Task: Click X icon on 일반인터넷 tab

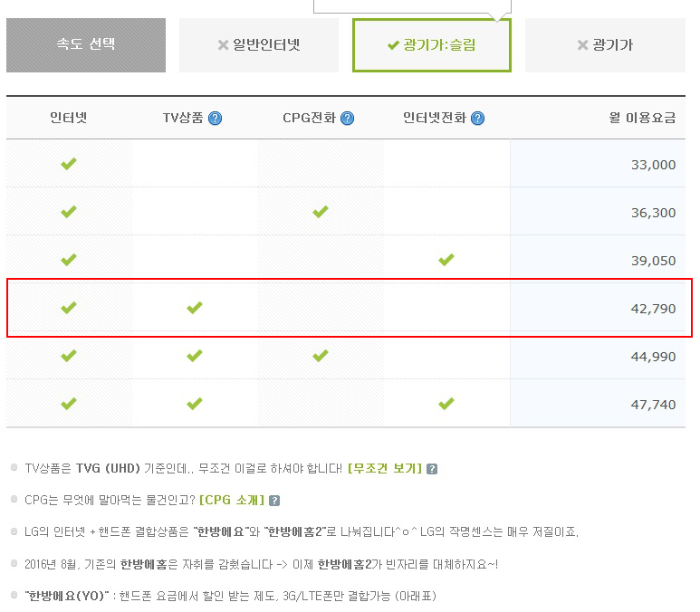Action: tap(223, 45)
